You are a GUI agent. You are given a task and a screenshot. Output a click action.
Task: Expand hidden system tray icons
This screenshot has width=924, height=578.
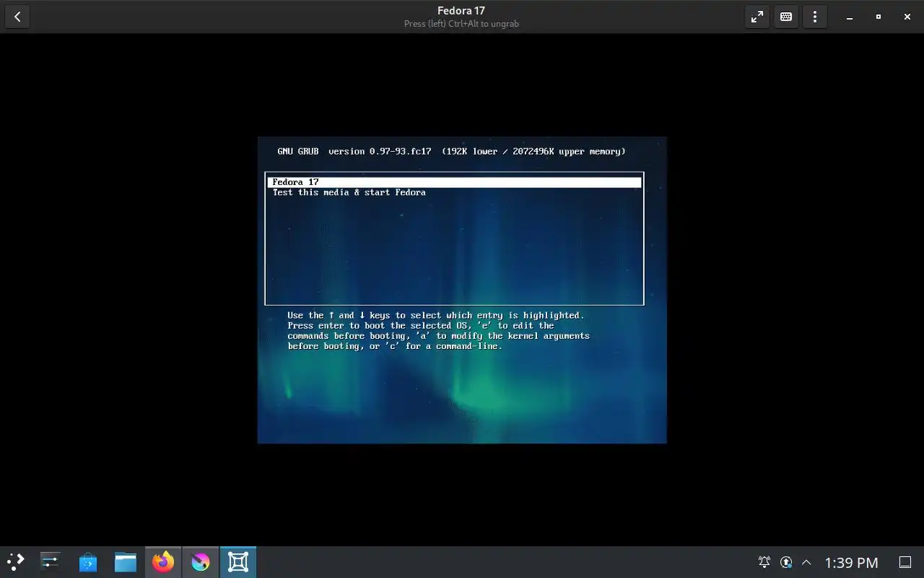pyautogui.click(x=806, y=562)
